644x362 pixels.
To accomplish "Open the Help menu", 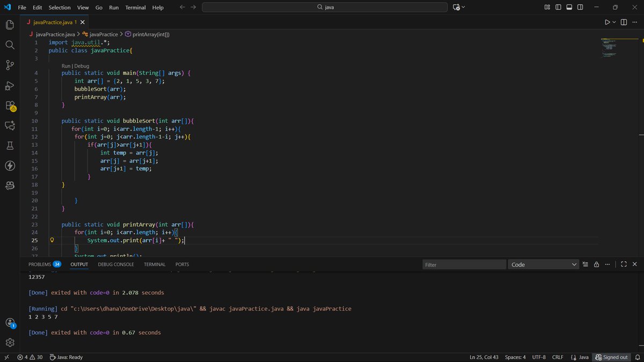I will click(158, 8).
